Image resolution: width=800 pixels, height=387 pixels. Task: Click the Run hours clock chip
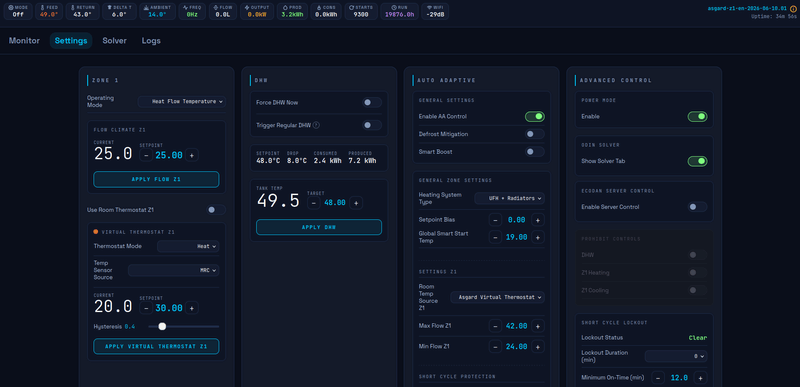399,11
